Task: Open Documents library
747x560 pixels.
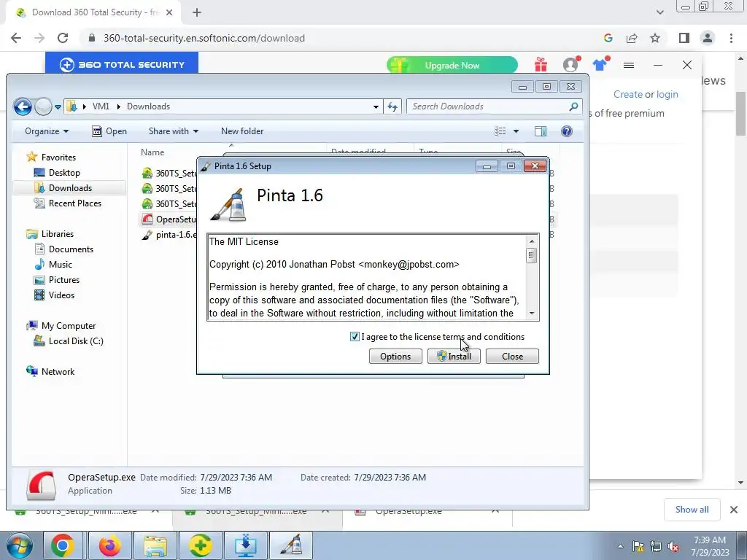Action: [71, 249]
